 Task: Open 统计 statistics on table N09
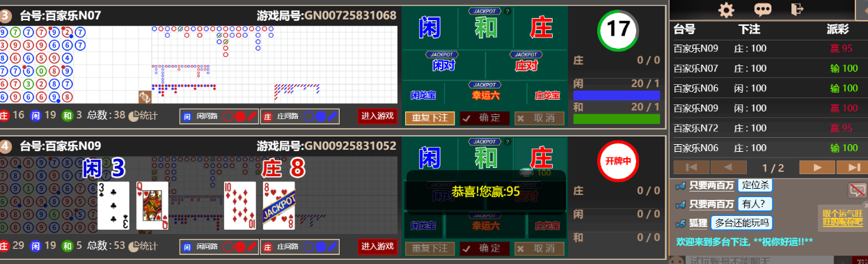coord(143,246)
